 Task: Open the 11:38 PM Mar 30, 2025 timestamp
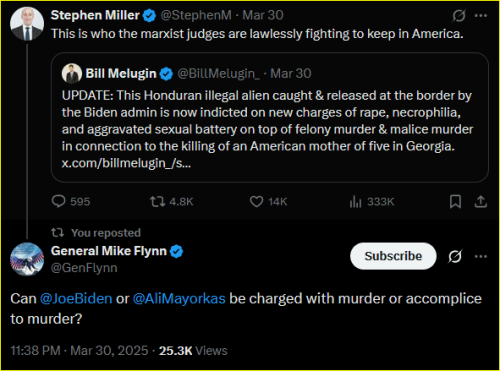click(79, 351)
